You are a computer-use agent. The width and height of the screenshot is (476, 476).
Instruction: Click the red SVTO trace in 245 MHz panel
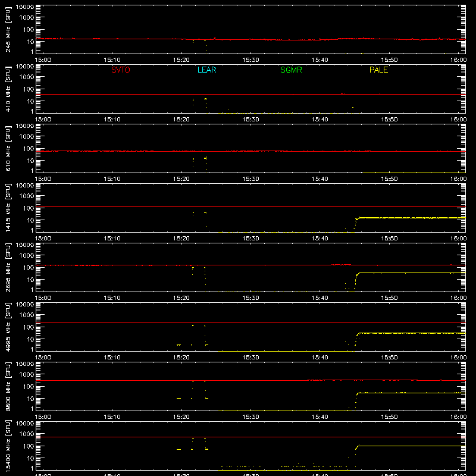pyautogui.click(x=250, y=39)
